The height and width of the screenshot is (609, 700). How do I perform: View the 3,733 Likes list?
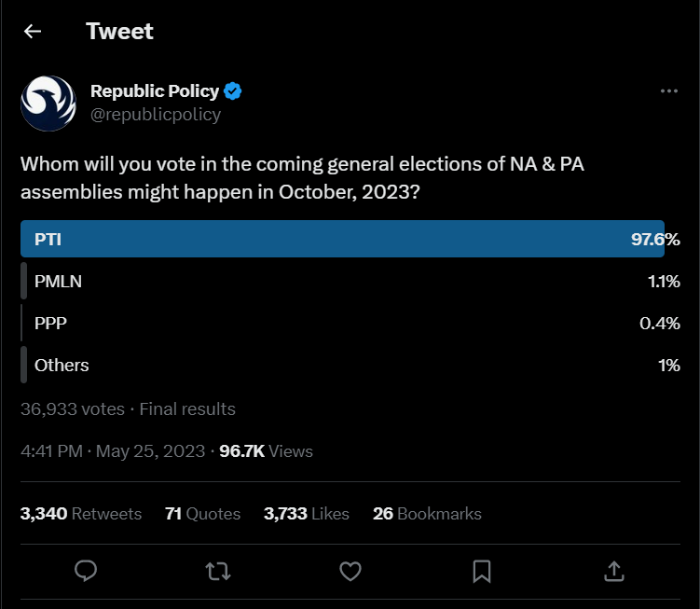[307, 514]
